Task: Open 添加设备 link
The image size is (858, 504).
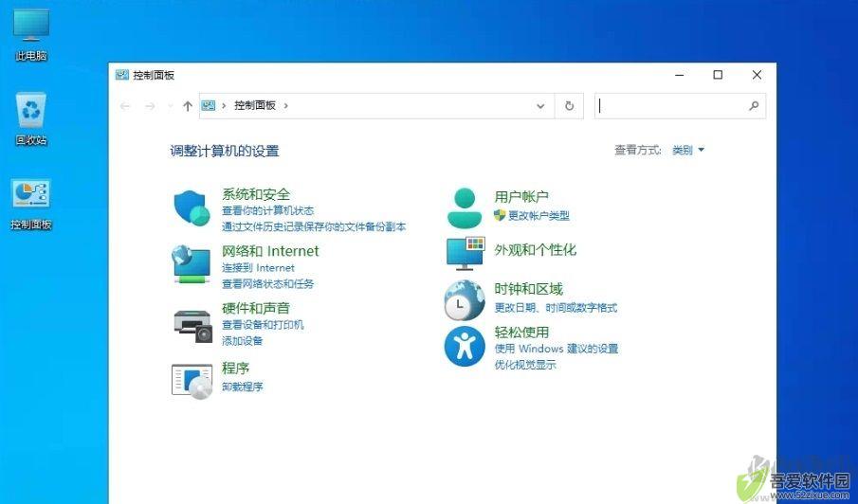Action: (x=242, y=340)
